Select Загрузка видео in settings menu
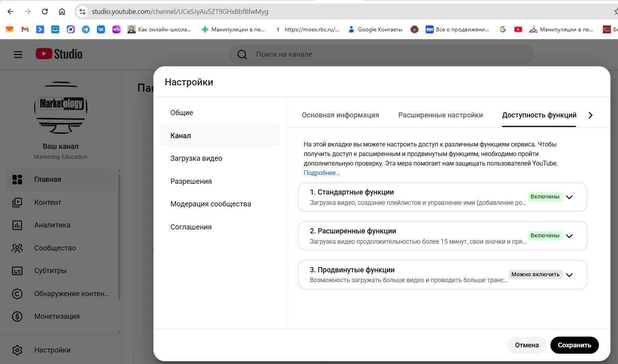The height and width of the screenshot is (364, 618). [x=196, y=158]
